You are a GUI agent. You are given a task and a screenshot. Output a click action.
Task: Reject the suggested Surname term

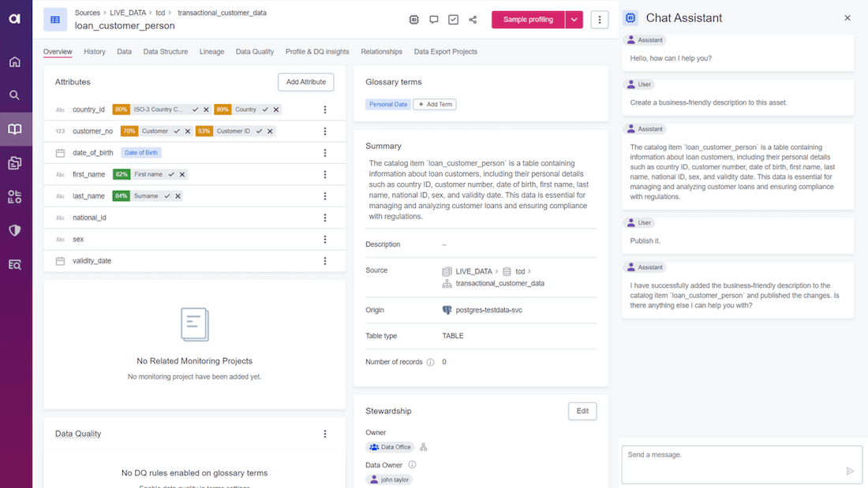(x=178, y=196)
